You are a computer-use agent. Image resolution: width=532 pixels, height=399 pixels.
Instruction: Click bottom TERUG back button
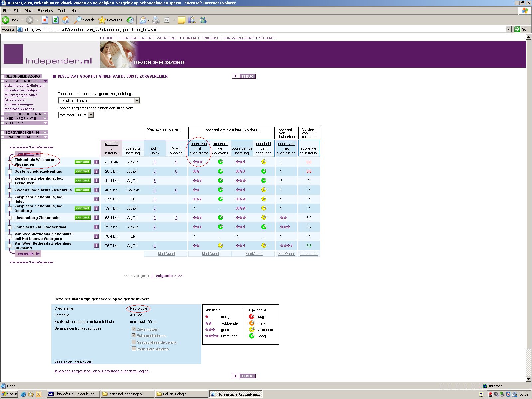pos(244,376)
